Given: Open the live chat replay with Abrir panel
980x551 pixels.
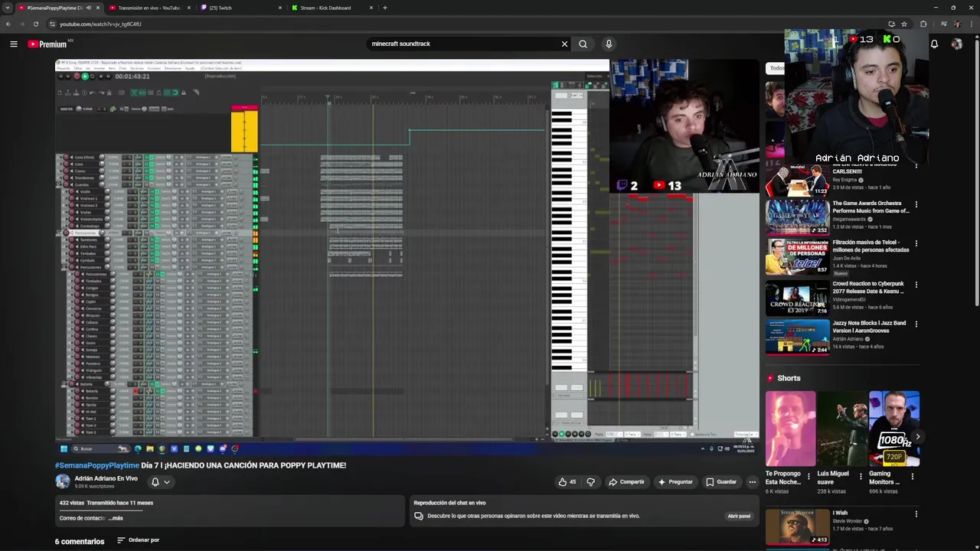Looking at the screenshot, I should pyautogui.click(x=739, y=517).
